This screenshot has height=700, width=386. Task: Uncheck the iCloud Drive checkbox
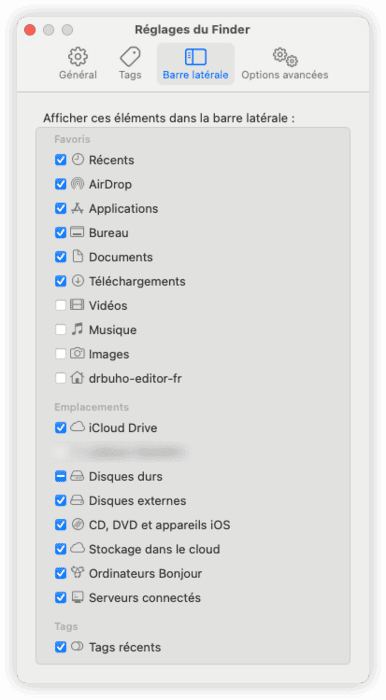tap(61, 427)
